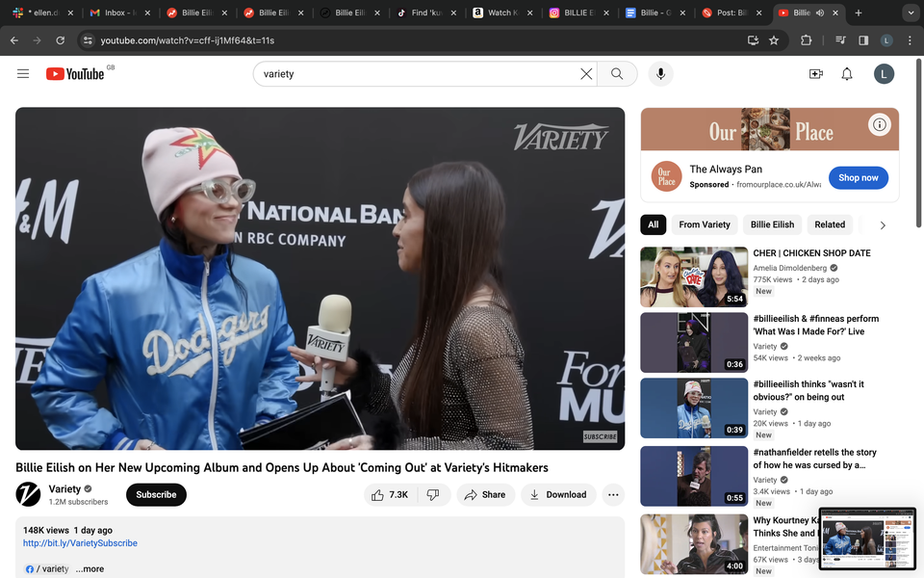Viewport: 924px width, 578px height.
Task: Open the YouTube guide hamburger menu
Action: coord(23,74)
